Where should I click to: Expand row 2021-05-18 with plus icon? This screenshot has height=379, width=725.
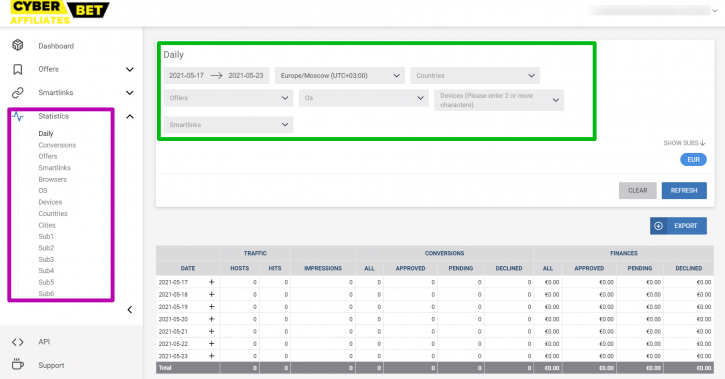click(211, 294)
